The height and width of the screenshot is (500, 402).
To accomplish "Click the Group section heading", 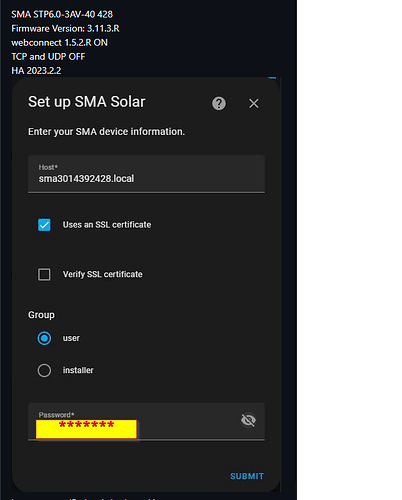I will (41, 315).
